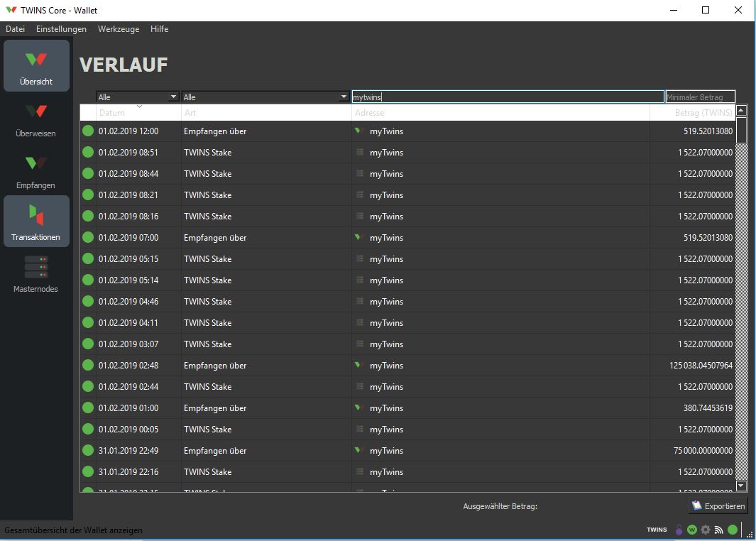This screenshot has height=541, width=756.
Task: Click the Exportieren button
Action: [718, 506]
